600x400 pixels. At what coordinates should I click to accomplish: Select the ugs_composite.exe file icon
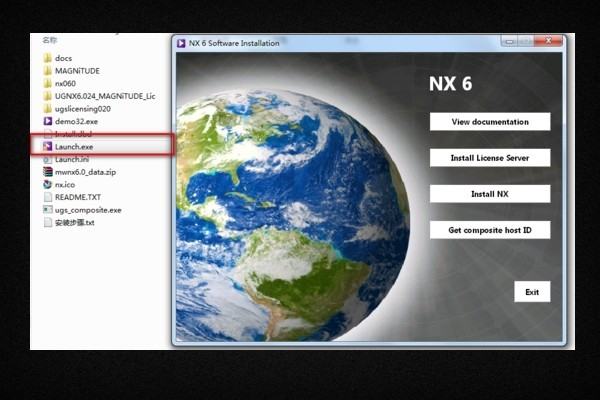coord(47,210)
